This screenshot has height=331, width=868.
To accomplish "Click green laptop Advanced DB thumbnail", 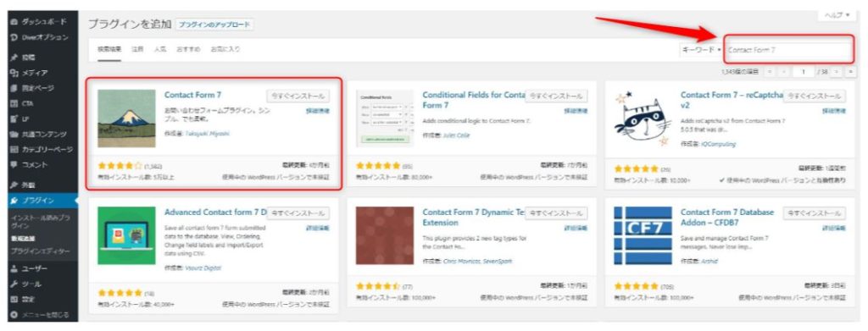I will pos(126,235).
